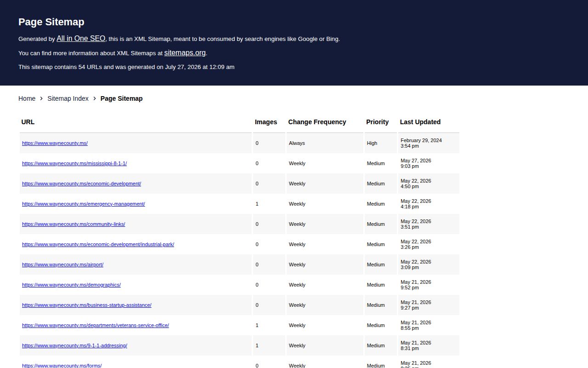Open the emergency-management page link
This screenshot has width=588, height=368.
coord(84,204)
